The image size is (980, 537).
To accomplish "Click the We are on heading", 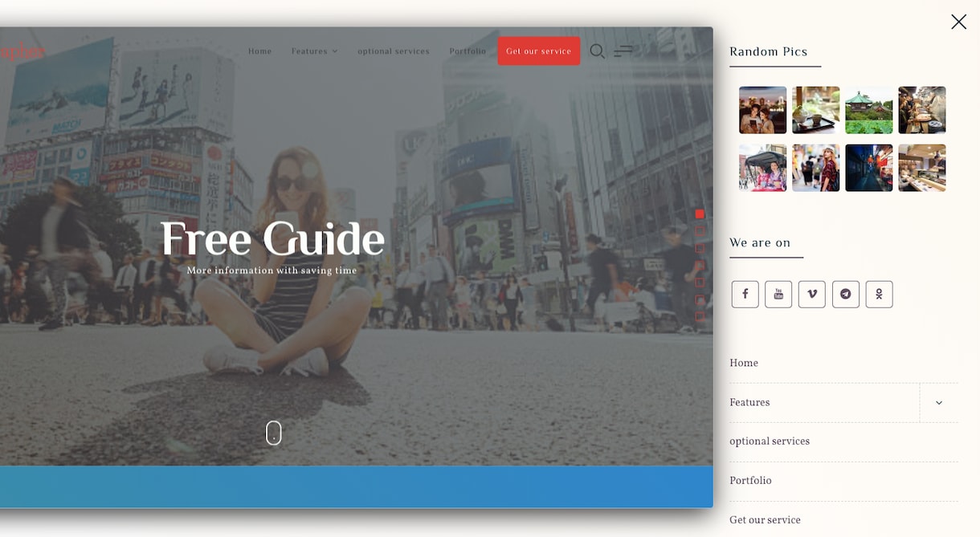I will [760, 242].
